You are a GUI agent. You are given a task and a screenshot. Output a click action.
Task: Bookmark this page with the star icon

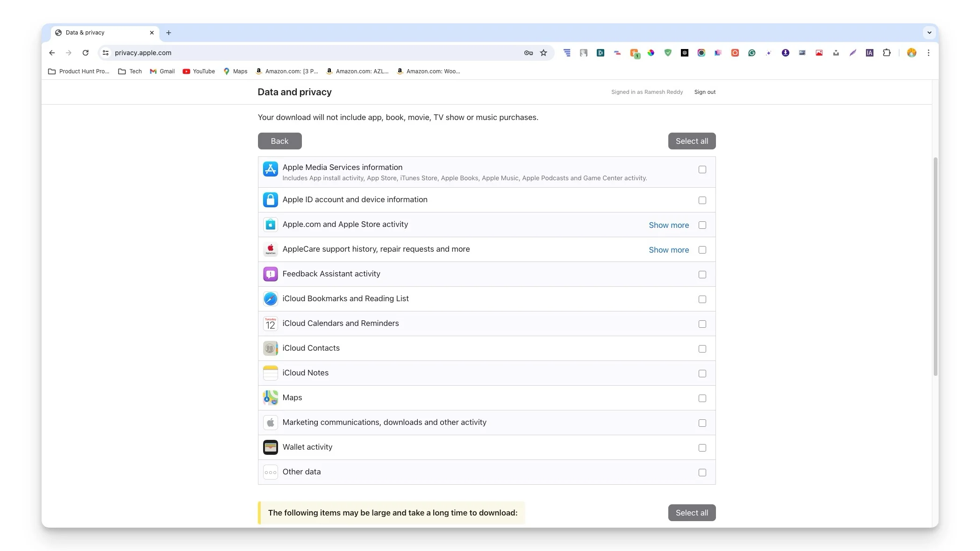(x=544, y=53)
